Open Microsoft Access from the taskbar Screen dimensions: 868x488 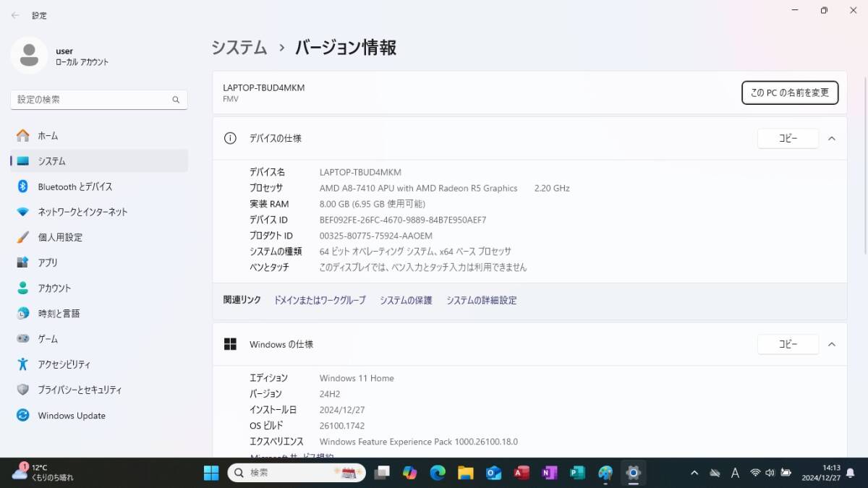pyautogui.click(x=522, y=473)
